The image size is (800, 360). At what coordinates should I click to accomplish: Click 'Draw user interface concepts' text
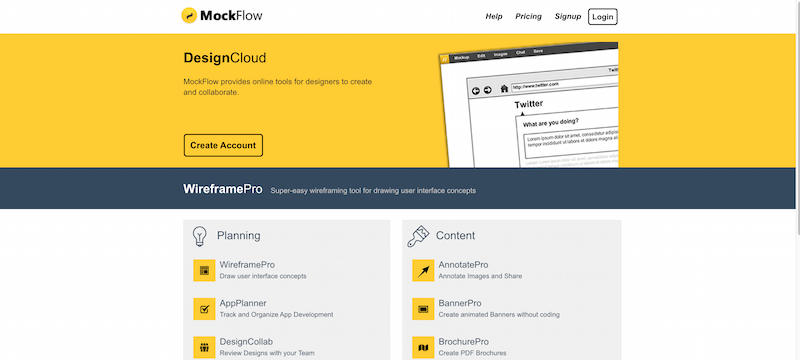[263, 276]
